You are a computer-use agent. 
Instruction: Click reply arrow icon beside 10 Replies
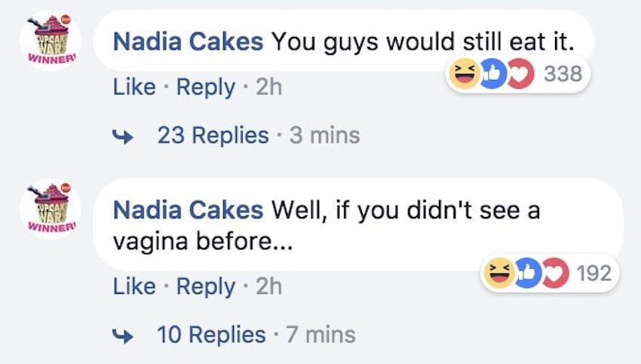click(123, 336)
